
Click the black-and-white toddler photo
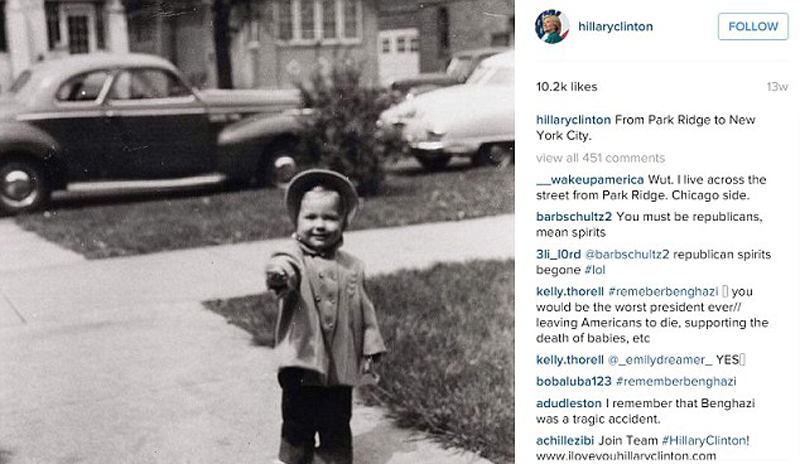click(257, 232)
